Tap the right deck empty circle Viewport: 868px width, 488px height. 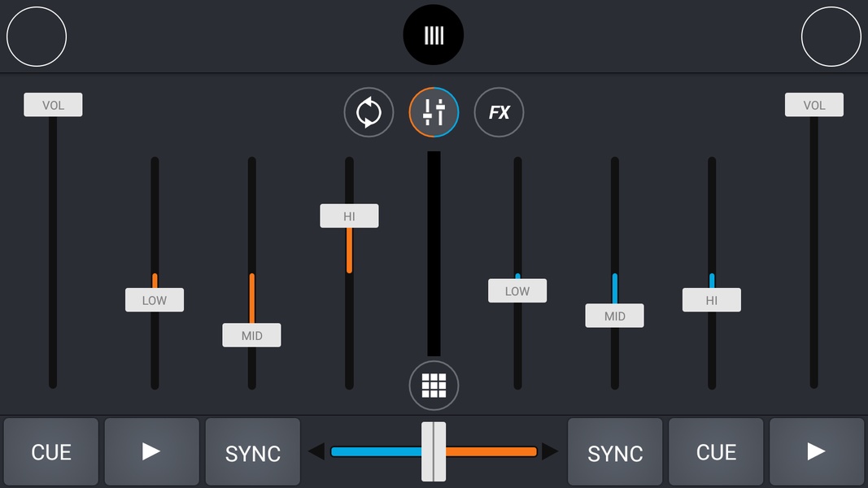[x=831, y=37]
